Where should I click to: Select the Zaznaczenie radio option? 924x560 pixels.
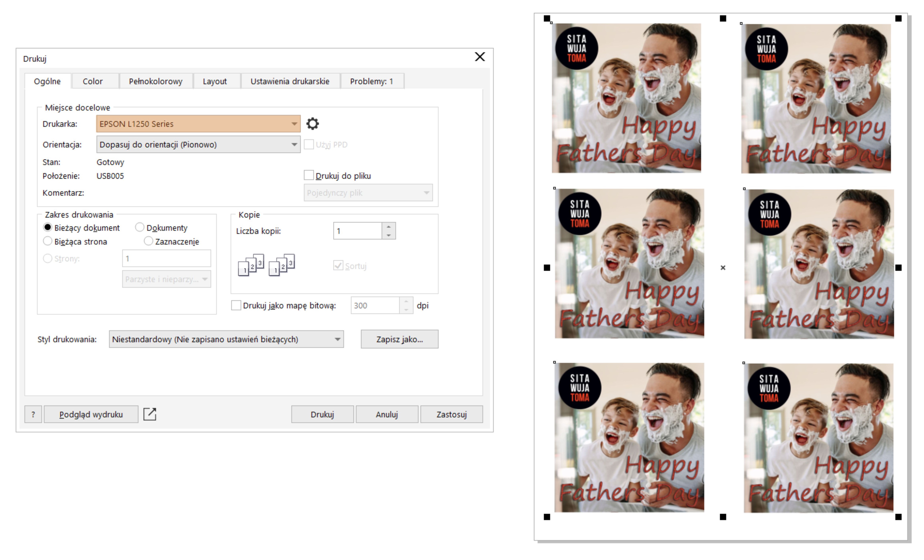tap(149, 241)
